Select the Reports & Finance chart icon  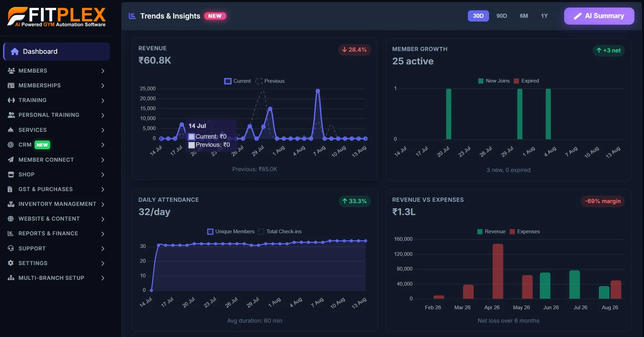point(11,233)
